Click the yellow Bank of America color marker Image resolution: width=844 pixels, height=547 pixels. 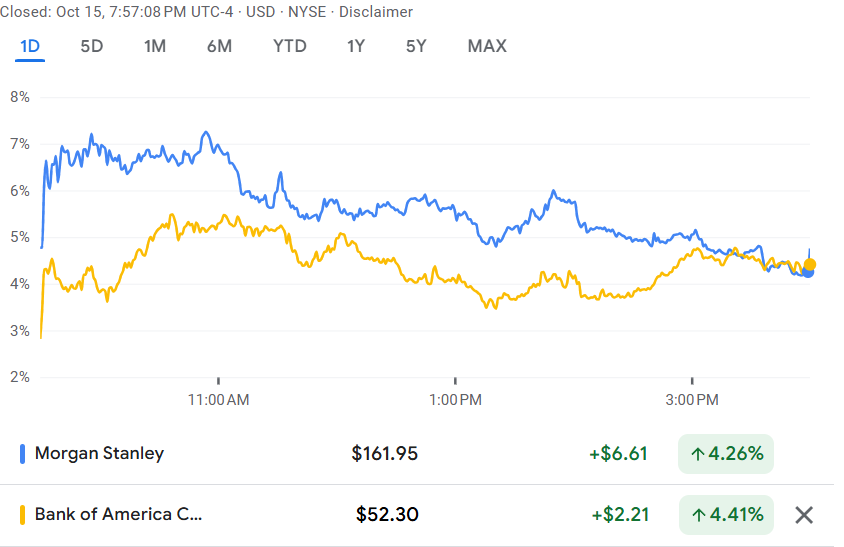[23, 515]
